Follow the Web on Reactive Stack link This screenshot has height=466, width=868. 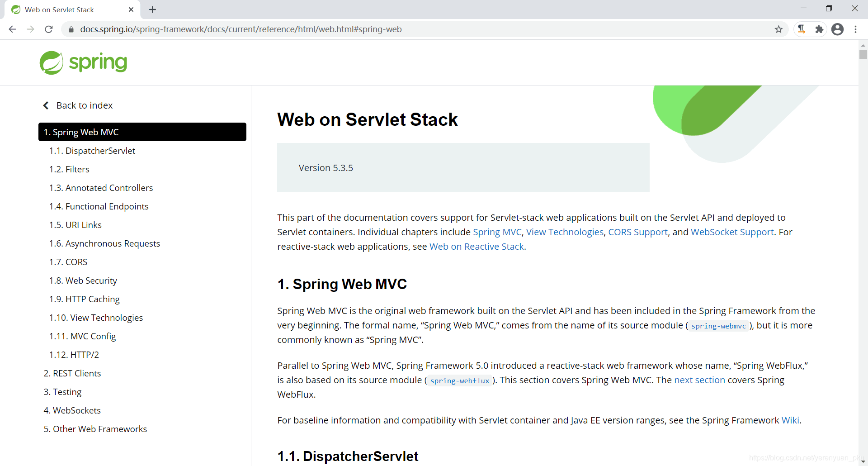click(x=476, y=247)
